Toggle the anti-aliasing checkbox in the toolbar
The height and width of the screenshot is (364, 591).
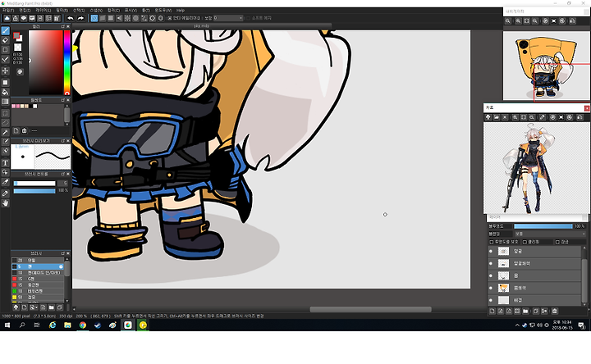tap(170, 18)
